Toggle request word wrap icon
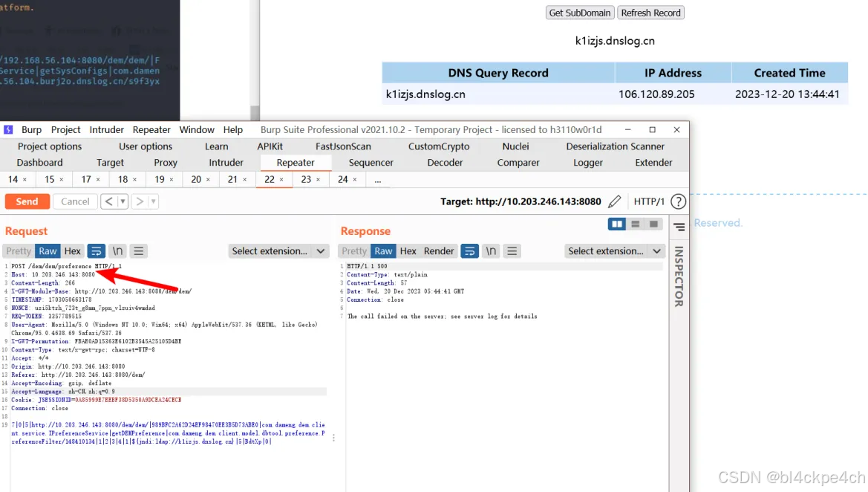The width and height of the screenshot is (868, 492). pyautogui.click(x=97, y=251)
